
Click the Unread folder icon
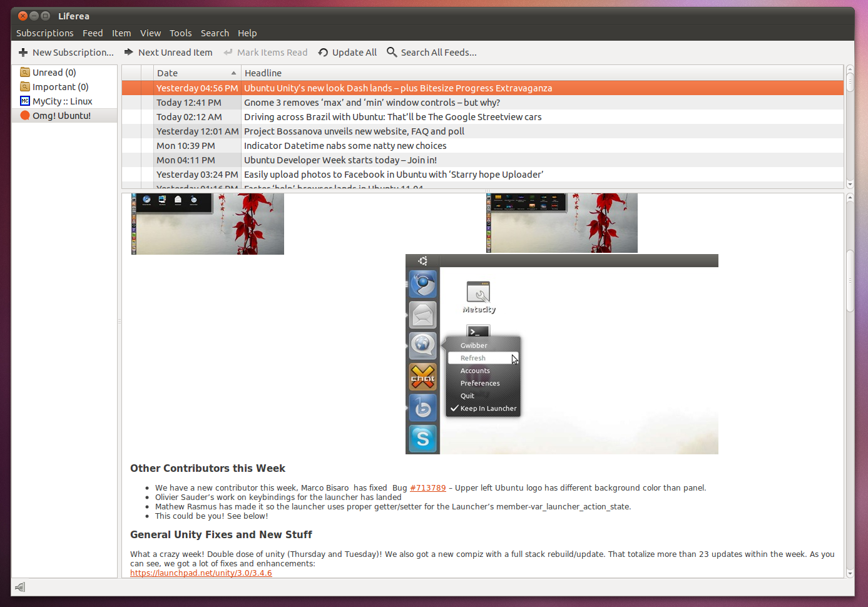25,72
